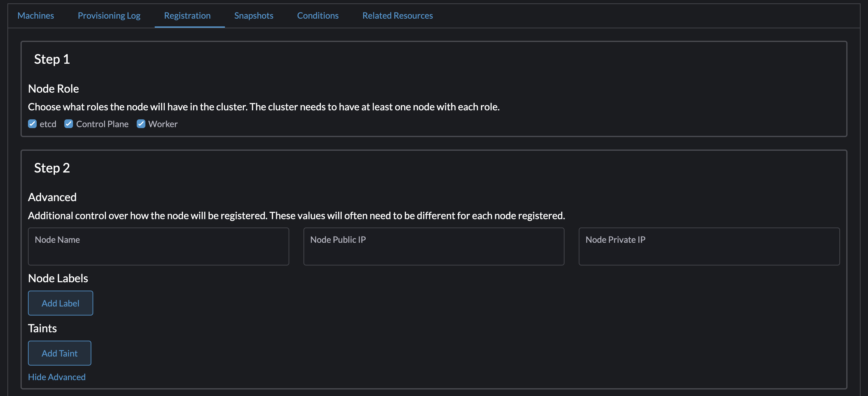Click the Step 2 panel heading
This screenshot has height=396, width=868.
click(52, 168)
